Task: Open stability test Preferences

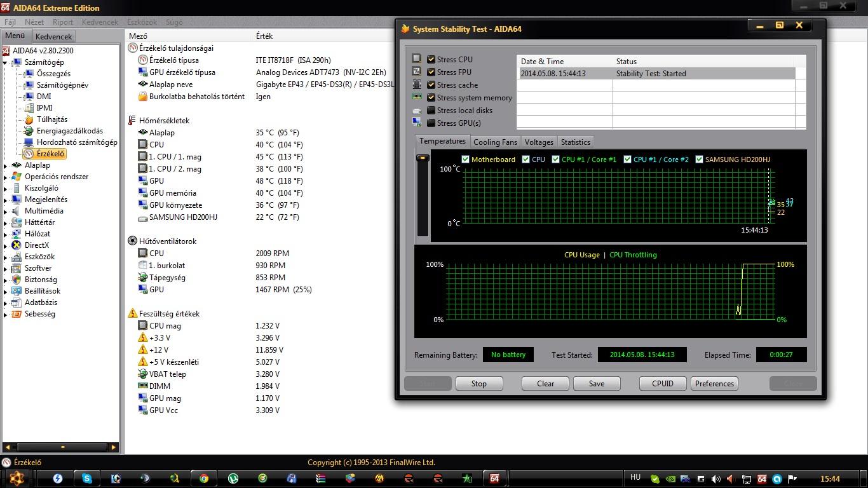Action: point(714,384)
